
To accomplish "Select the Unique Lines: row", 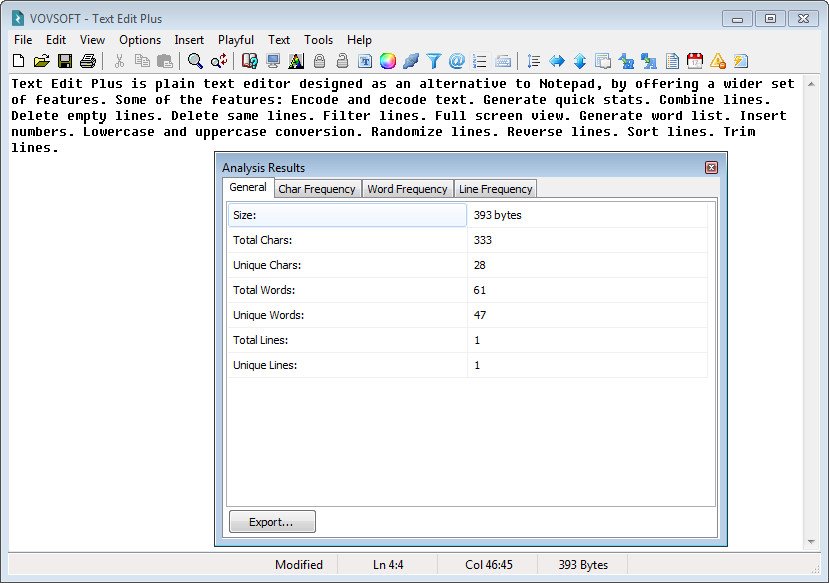I will (x=468, y=365).
